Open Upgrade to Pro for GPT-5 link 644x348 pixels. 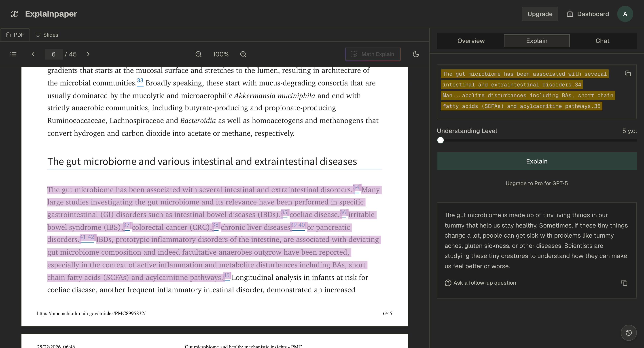[536, 183]
